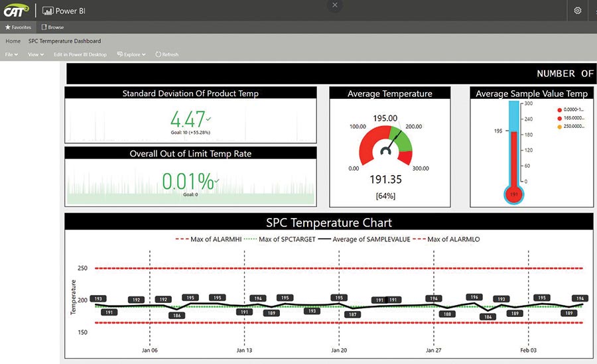Expand the Explore dropdown menu
This screenshot has width=597, height=364.
(x=131, y=54)
